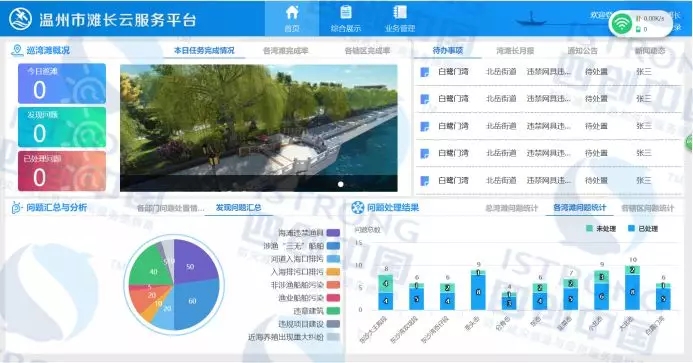Click the platform logo icon beside the title
Image resolution: width=693 pixels, height=363 pixels.
point(20,19)
